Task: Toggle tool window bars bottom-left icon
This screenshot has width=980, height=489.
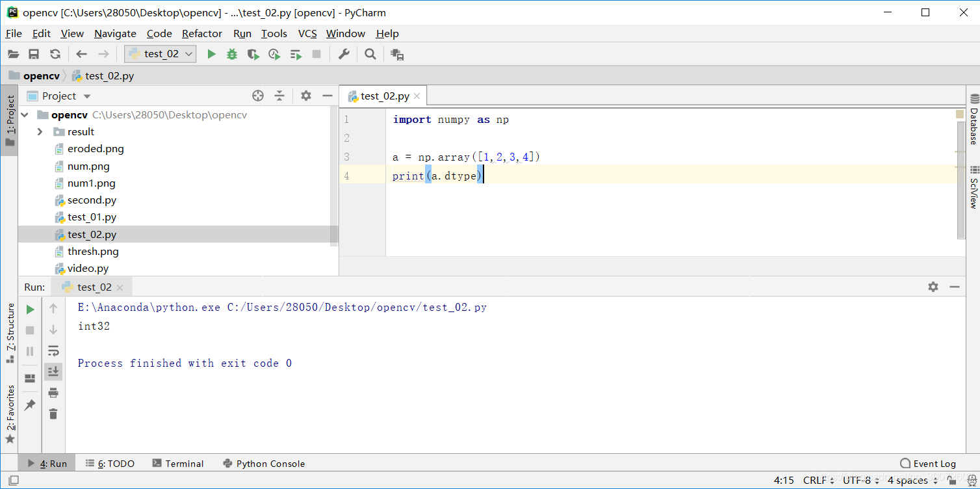Action: coord(13,481)
